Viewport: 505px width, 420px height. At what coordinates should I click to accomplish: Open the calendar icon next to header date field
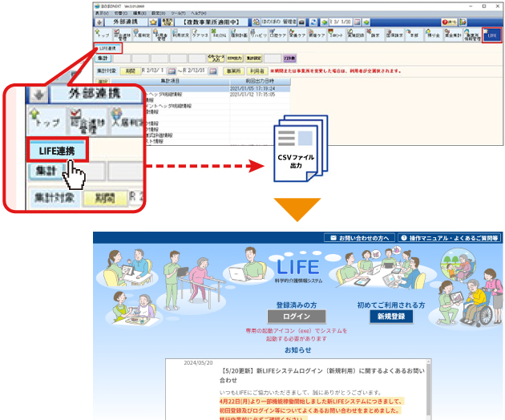358,22
